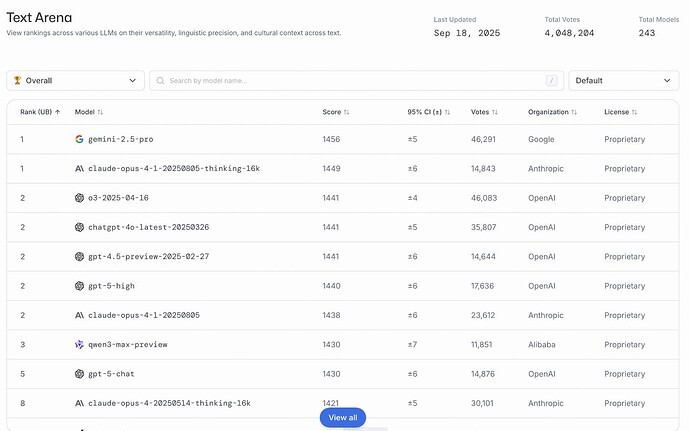The height and width of the screenshot is (431, 690).
Task: Click the 4,048,204 total votes value
Action: pyautogui.click(x=569, y=33)
